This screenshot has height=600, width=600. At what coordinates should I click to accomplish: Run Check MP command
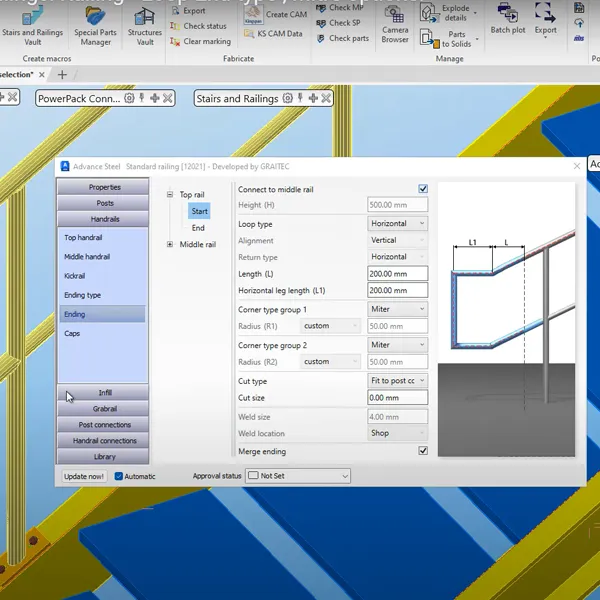tap(340, 8)
